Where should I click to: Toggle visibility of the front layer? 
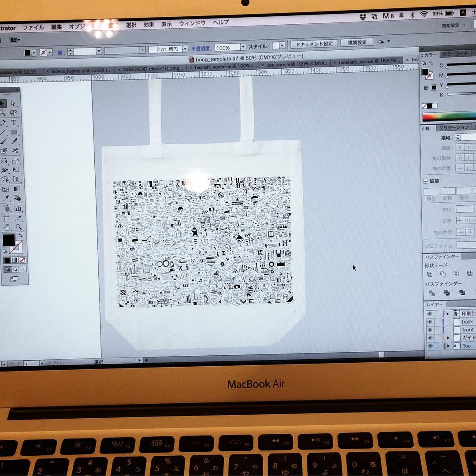point(430,330)
